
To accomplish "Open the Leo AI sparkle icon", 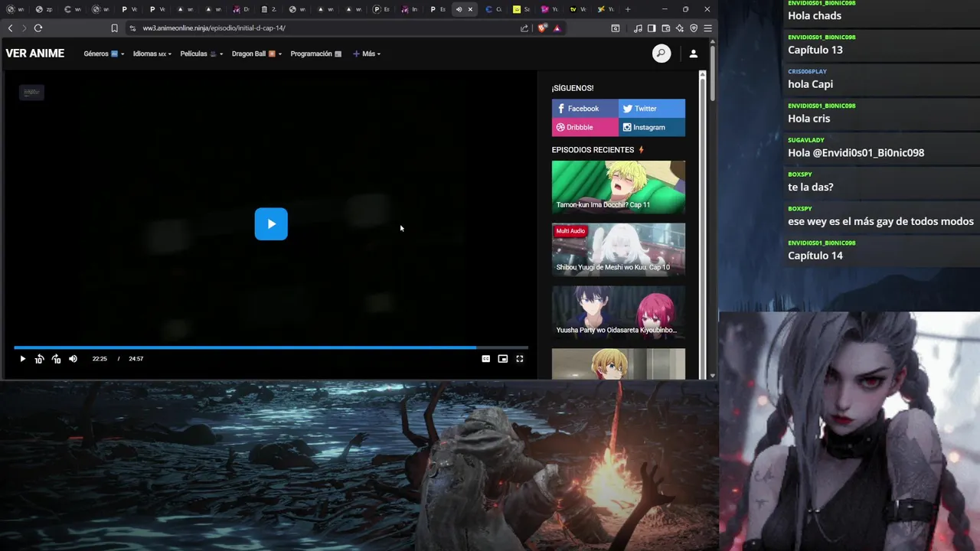I will (679, 28).
